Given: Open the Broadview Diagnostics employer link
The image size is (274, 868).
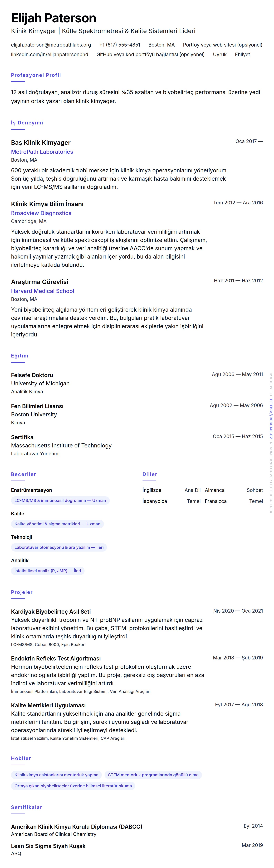Looking at the screenshot, I should click(41, 213).
